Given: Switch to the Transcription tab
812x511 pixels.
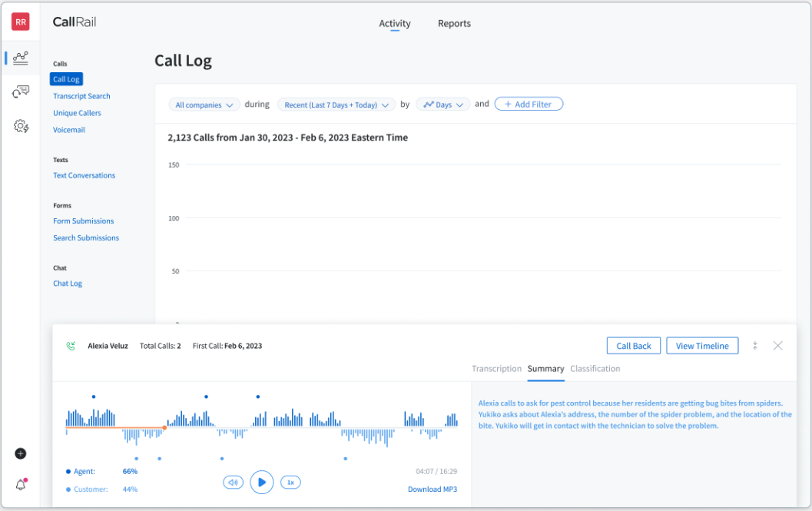Looking at the screenshot, I should (x=496, y=369).
